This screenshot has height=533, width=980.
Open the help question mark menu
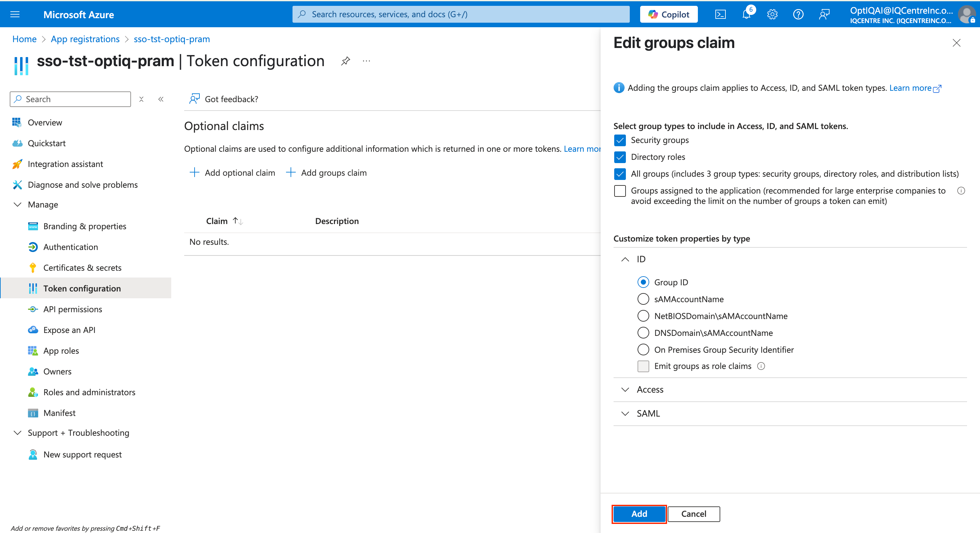click(798, 15)
